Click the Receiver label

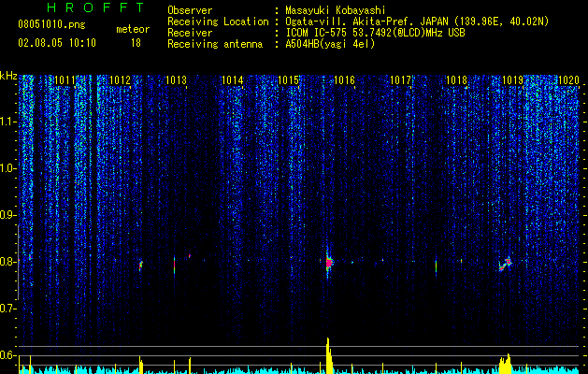(x=190, y=33)
